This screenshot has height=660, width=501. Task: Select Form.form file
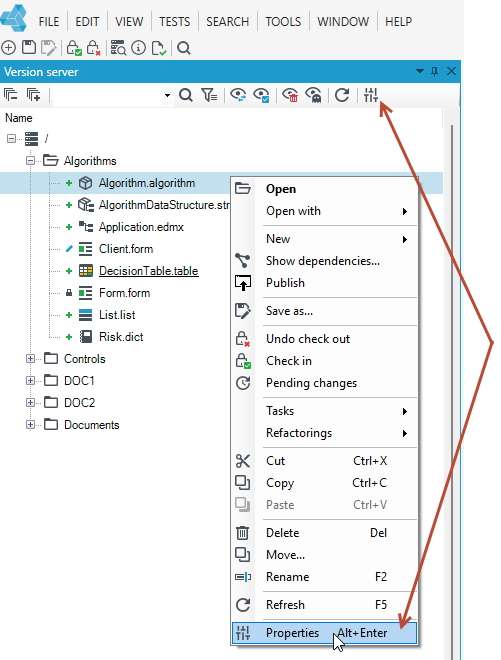tap(124, 293)
